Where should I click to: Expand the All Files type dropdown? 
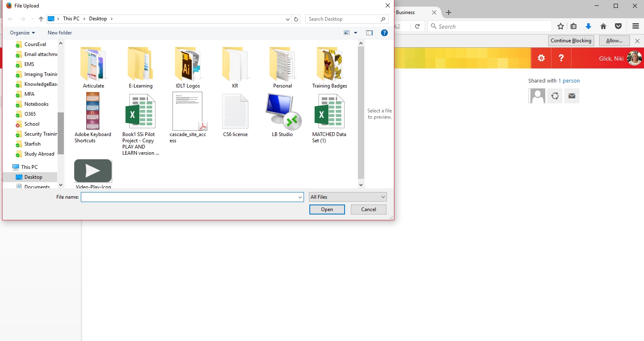pyautogui.click(x=348, y=197)
